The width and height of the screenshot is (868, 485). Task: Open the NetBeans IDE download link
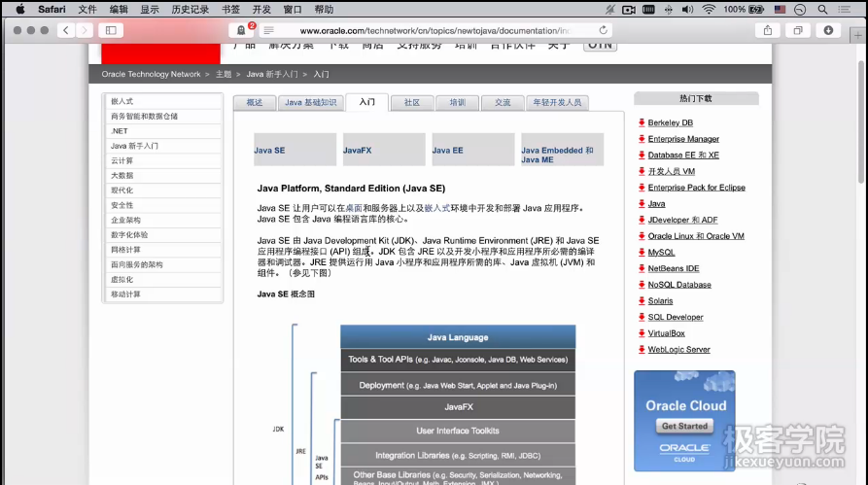[x=674, y=268]
